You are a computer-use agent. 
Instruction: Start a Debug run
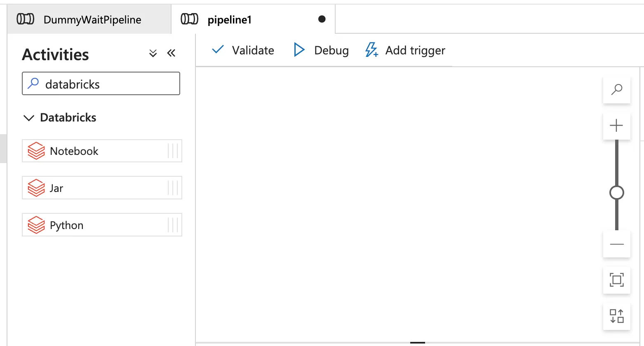pos(321,50)
